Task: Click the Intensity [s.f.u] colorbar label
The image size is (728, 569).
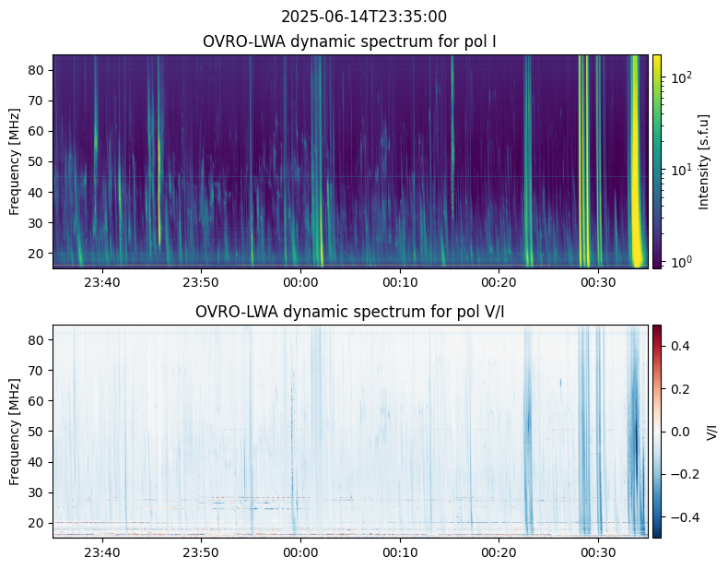Action: (x=704, y=161)
